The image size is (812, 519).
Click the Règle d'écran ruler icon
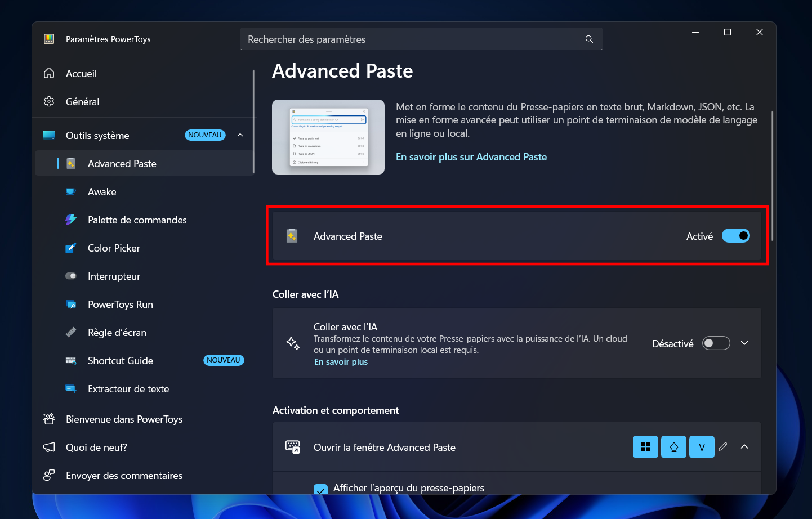(71, 332)
